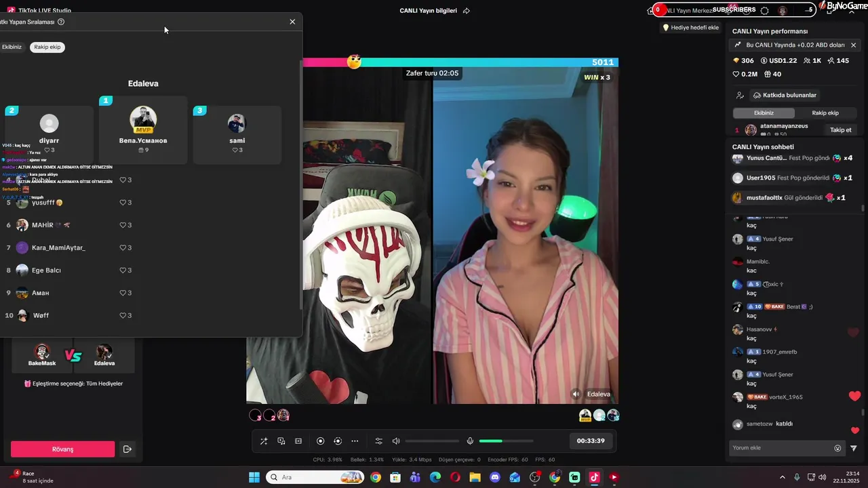Open the effects magic wand tool

[264, 441]
